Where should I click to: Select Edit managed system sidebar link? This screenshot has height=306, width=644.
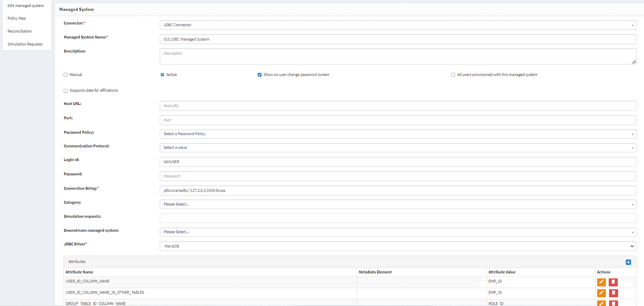point(26,6)
